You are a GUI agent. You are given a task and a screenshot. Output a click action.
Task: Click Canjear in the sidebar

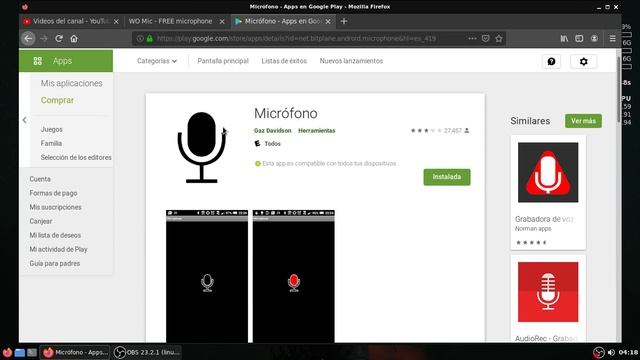(41, 221)
